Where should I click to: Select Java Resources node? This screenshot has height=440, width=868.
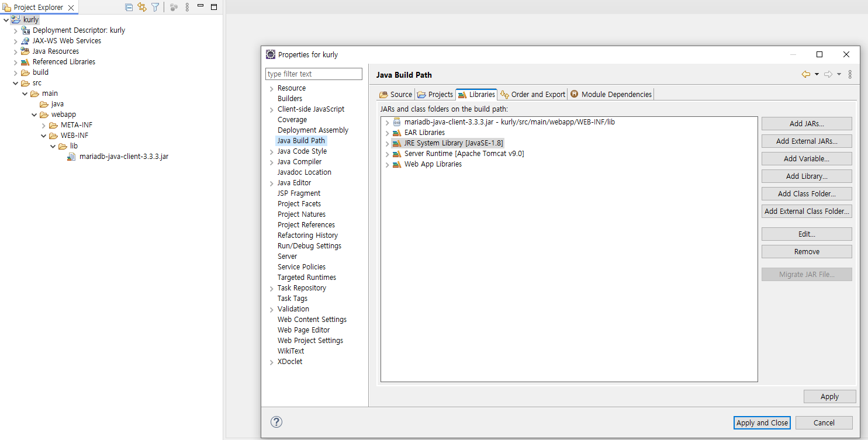pyautogui.click(x=56, y=51)
